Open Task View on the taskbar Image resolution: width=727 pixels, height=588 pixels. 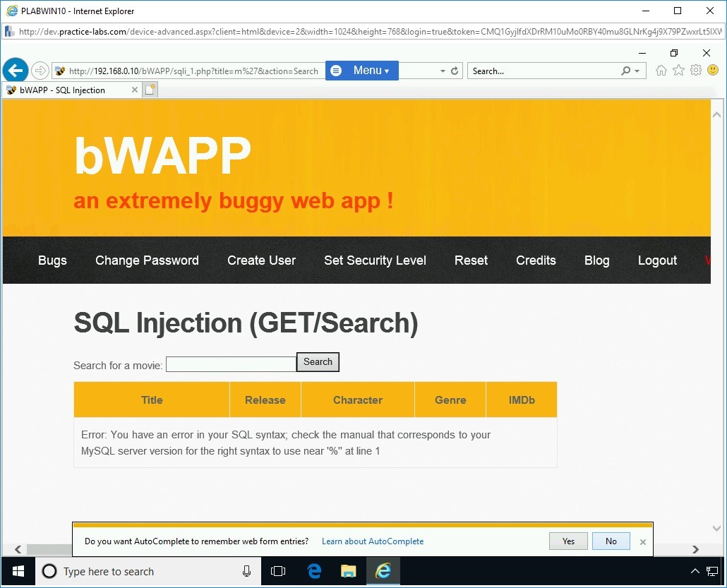pyautogui.click(x=278, y=572)
